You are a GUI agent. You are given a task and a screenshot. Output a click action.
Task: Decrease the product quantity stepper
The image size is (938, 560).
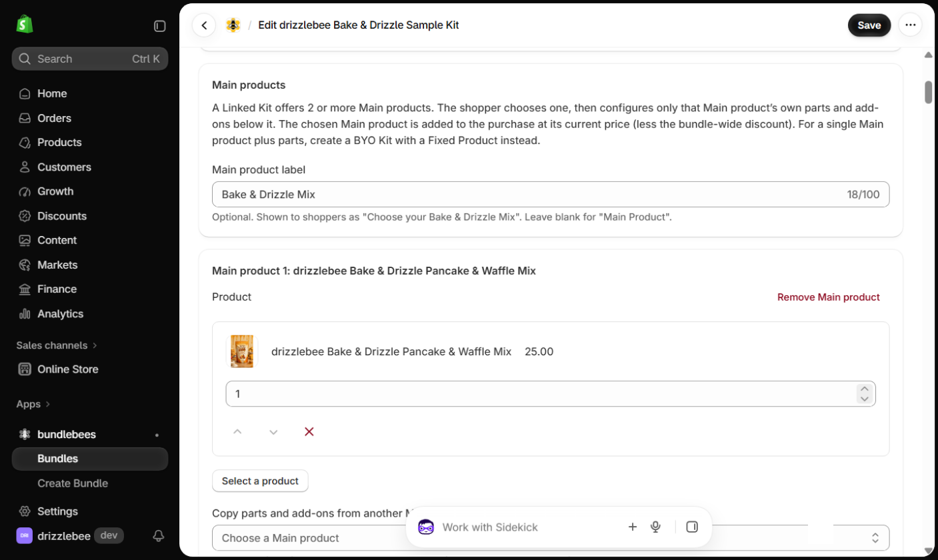(865, 399)
